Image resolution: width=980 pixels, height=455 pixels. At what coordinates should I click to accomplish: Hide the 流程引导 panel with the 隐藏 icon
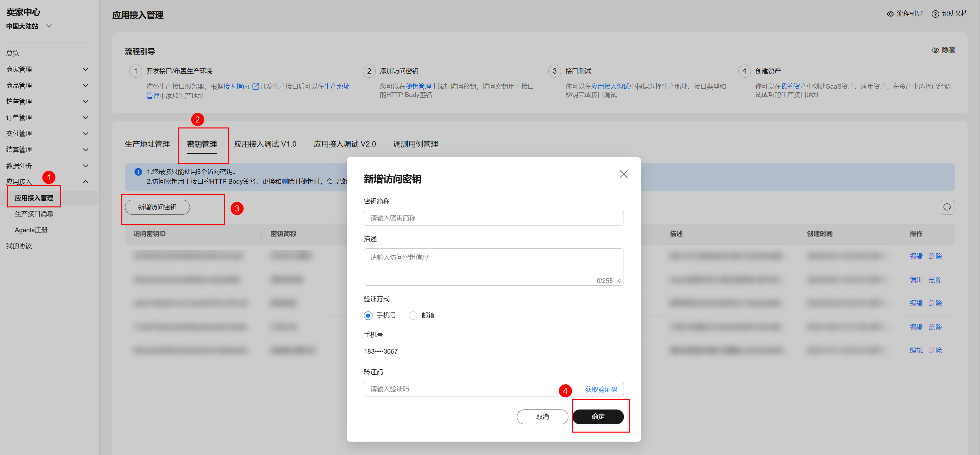click(x=936, y=50)
